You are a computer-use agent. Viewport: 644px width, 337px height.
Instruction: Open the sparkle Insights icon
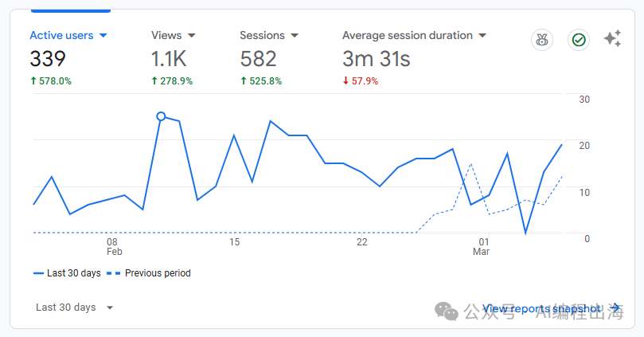click(612, 39)
